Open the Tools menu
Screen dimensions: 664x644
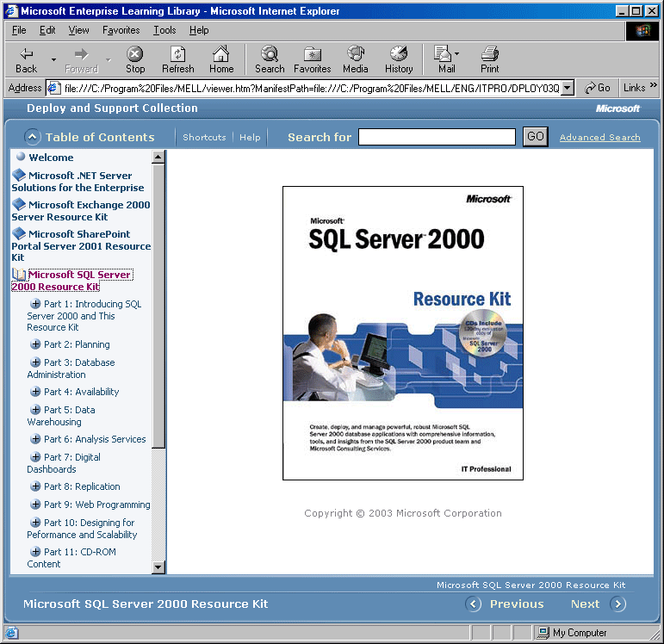pyautogui.click(x=164, y=30)
